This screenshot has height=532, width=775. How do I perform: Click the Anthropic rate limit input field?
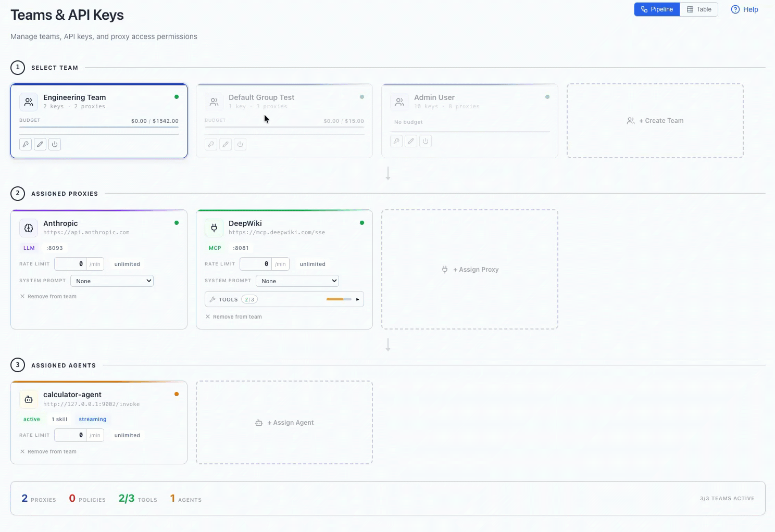[x=70, y=264]
